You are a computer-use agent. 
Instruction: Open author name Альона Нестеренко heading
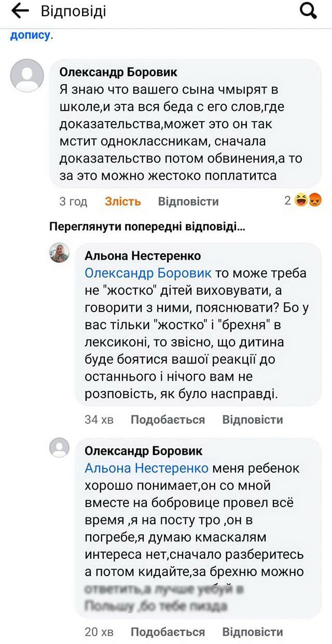pos(143,256)
